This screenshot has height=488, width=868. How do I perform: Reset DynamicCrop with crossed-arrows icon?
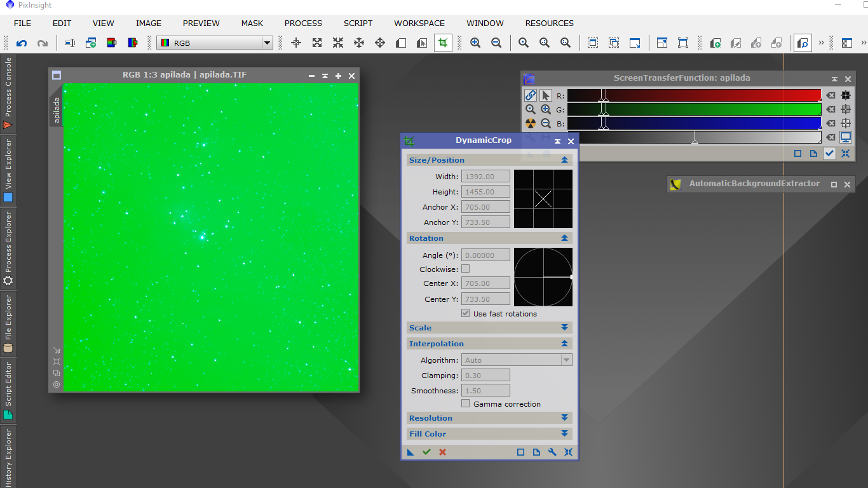(568, 452)
